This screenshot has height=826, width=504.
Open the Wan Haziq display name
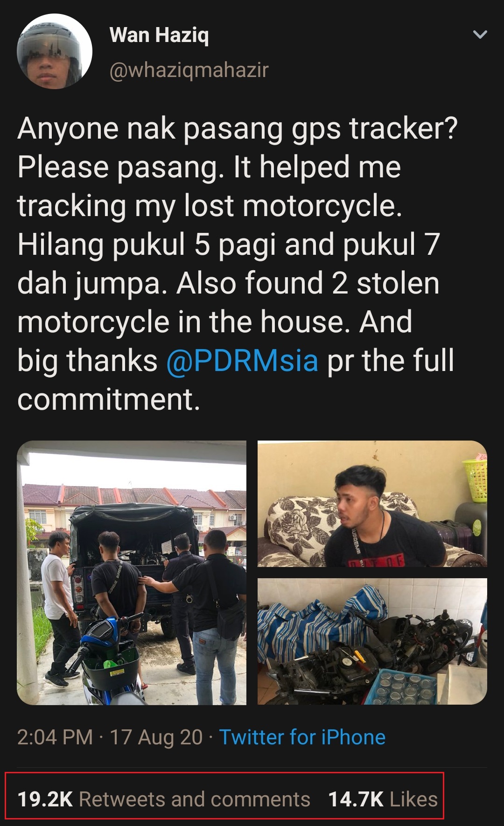coord(159,35)
